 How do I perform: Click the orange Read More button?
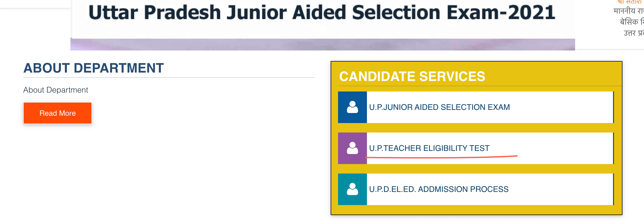tap(58, 113)
